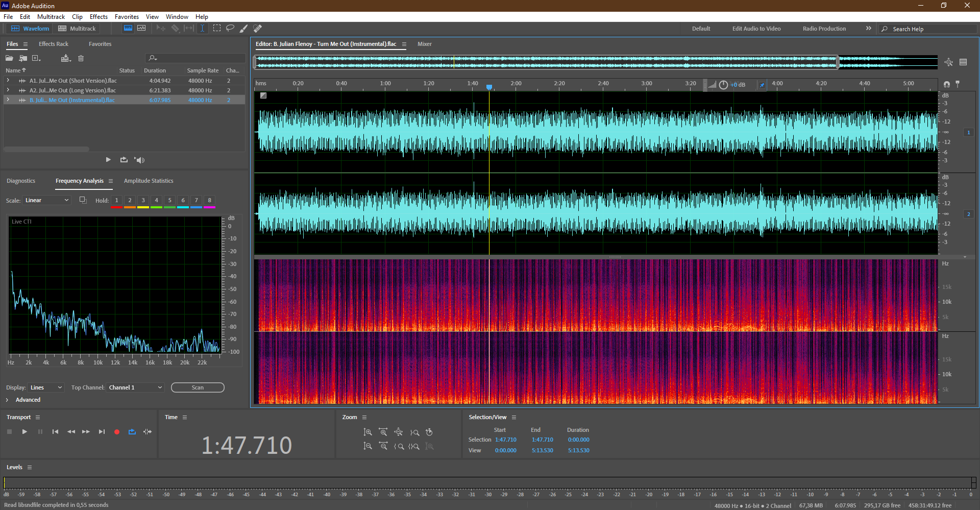Click the headphones icon above the dB scale
Screen dimensions: 980x510
coord(947,84)
